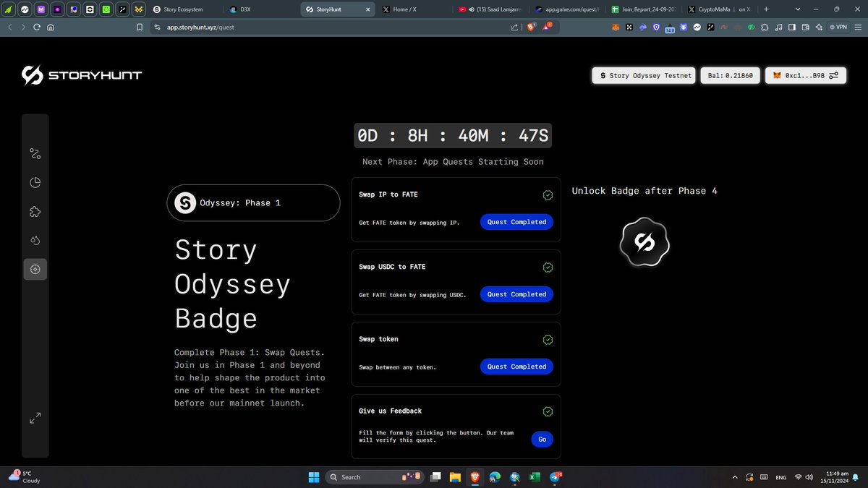Click the browser reload button
This screenshot has width=868, height=488.
click(37, 27)
